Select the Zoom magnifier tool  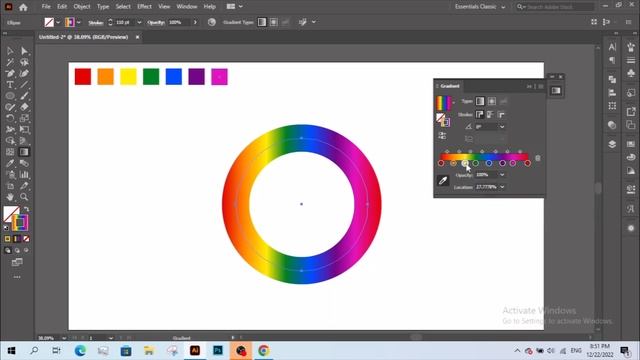(x=24, y=197)
